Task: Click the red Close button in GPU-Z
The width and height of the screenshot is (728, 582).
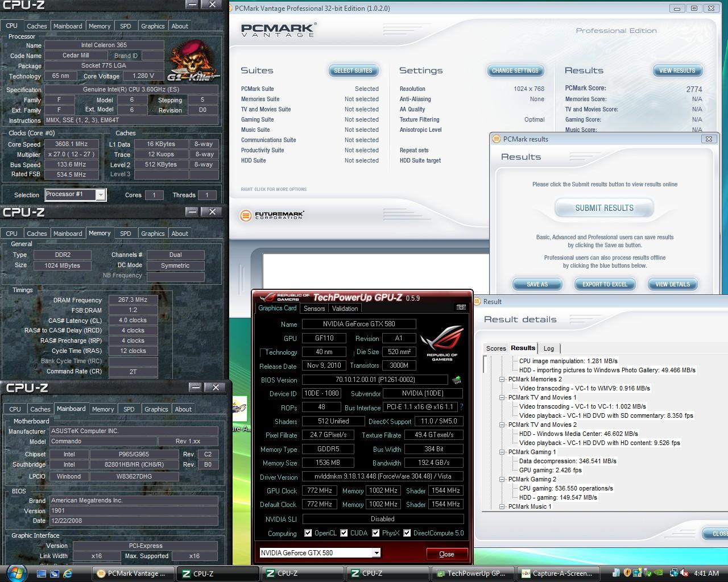Action: (x=447, y=554)
